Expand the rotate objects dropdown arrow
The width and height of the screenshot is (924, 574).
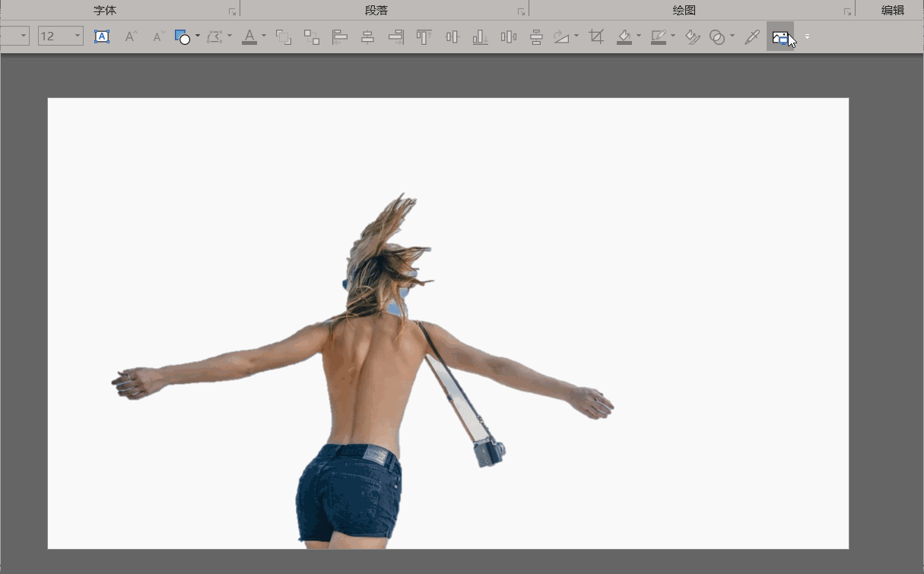click(x=576, y=36)
